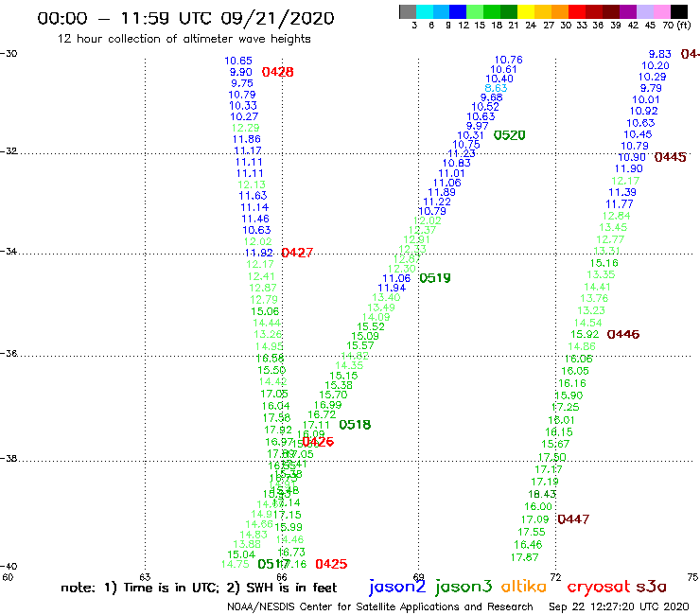The image size is (700, 615).
Task: Click the black over-70 ft legend swatch
Action: (x=678, y=11)
